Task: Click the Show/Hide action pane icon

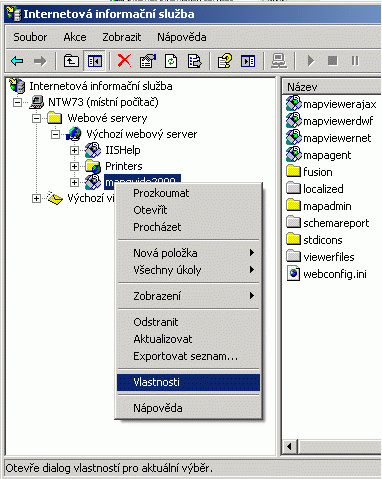Action: (248, 61)
